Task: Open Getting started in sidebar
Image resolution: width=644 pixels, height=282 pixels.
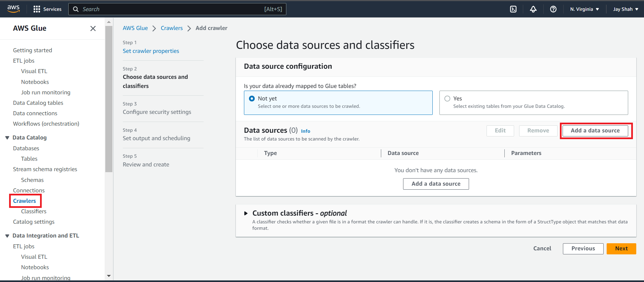Action: coord(33,50)
